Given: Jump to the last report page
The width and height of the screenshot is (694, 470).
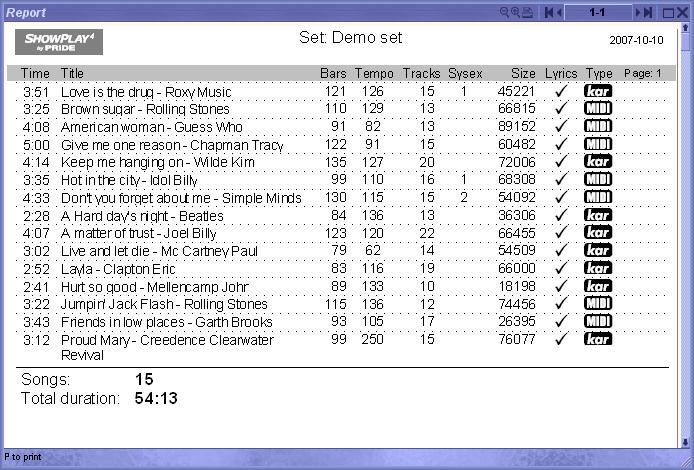Looking at the screenshot, I should 648,12.
